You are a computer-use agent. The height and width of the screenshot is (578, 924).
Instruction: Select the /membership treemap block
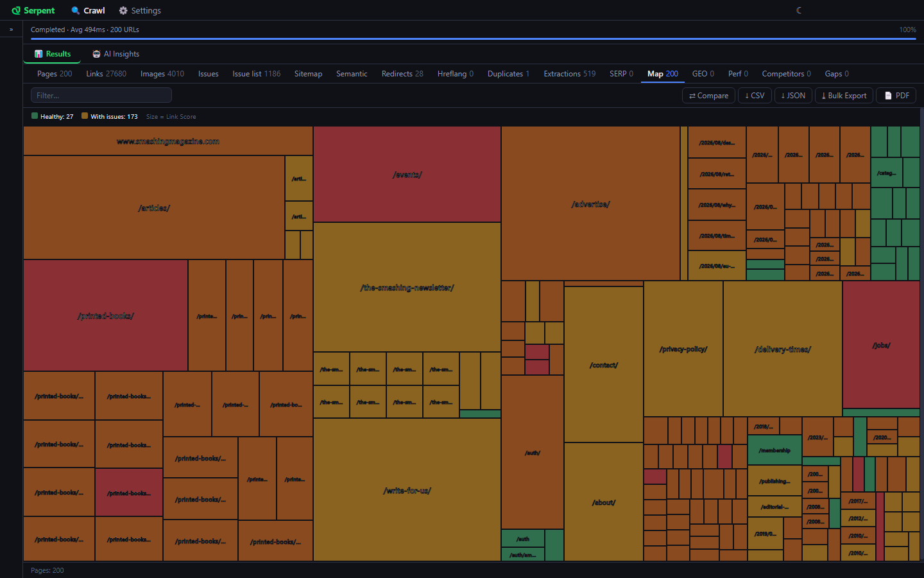tap(774, 450)
